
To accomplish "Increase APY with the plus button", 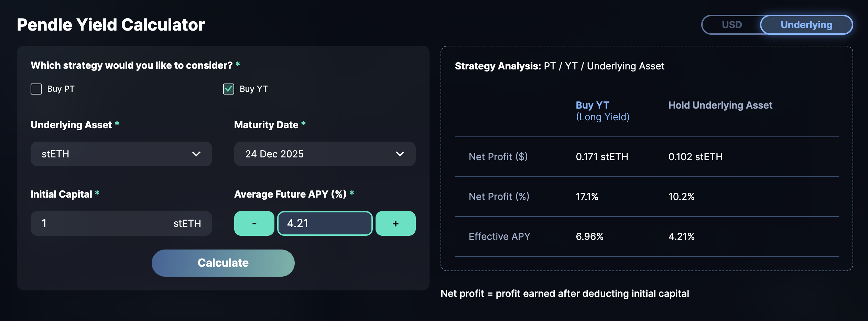I will 395,223.
